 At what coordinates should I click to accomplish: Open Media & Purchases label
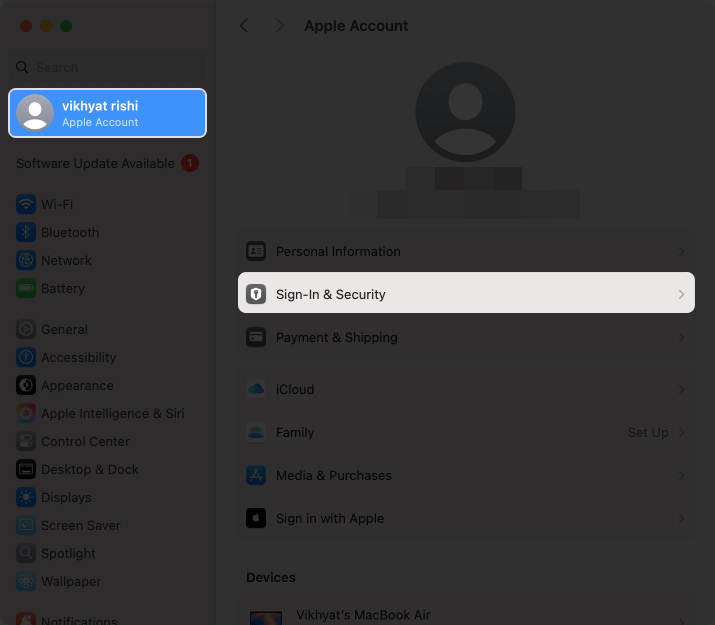(x=334, y=475)
